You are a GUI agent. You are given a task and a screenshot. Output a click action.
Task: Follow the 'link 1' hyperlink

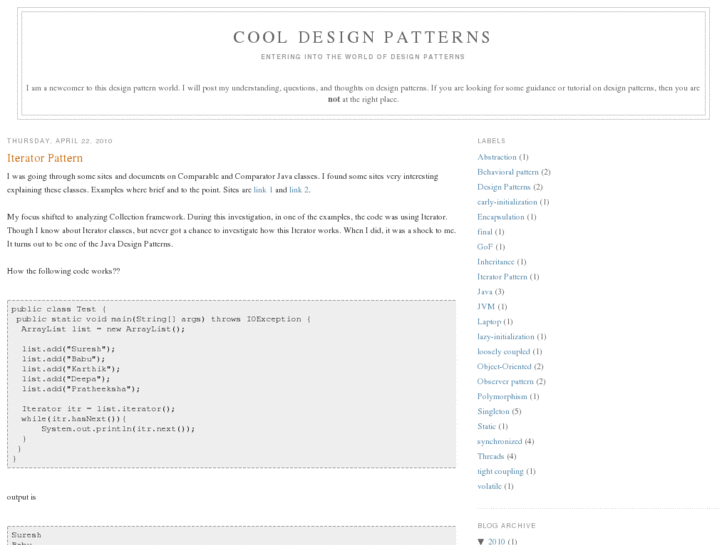tap(263, 189)
